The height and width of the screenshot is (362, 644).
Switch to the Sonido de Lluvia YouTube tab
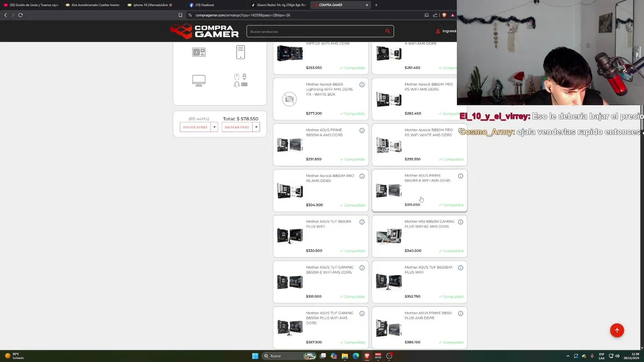31,5
